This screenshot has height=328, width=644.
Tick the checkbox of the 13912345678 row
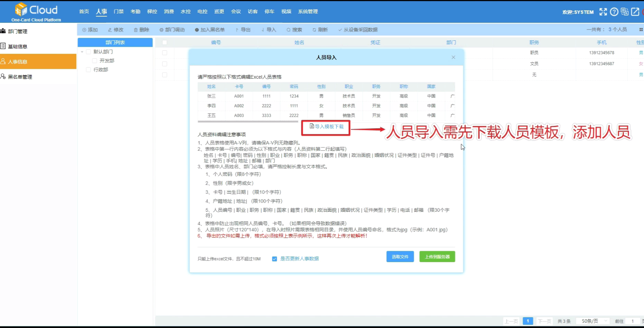click(x=165, y=53)
